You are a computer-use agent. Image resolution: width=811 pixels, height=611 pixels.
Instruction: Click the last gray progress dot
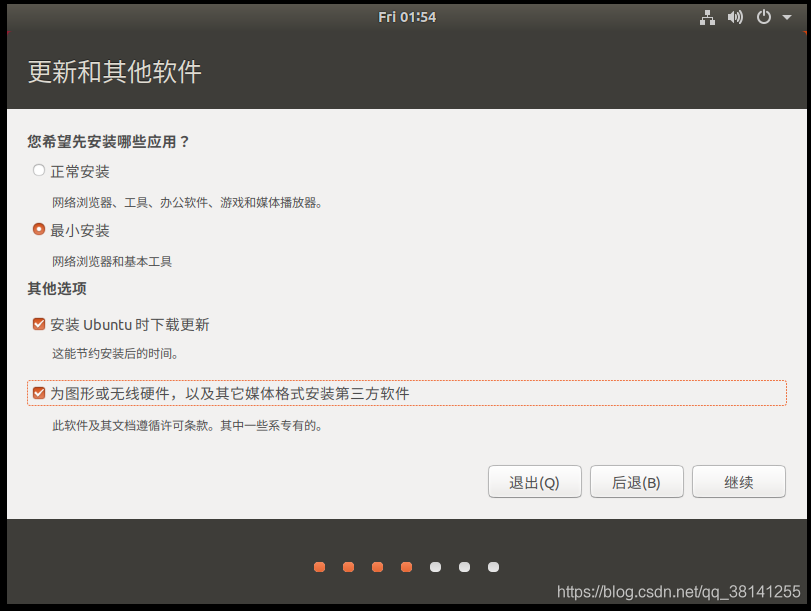pos(493,567)
